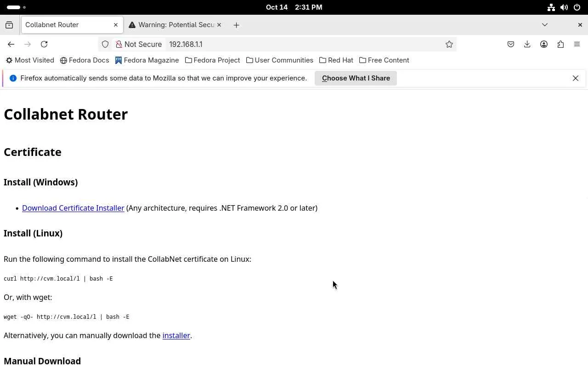Viewport: 588px width, 368px height.
Task: Click the Install (Linux) heading
Action: [33, 233]
